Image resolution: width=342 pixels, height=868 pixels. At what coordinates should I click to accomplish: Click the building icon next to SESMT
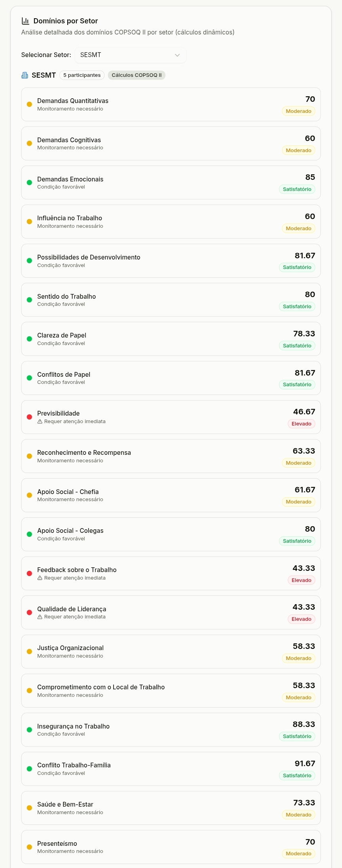coord(25,75)
